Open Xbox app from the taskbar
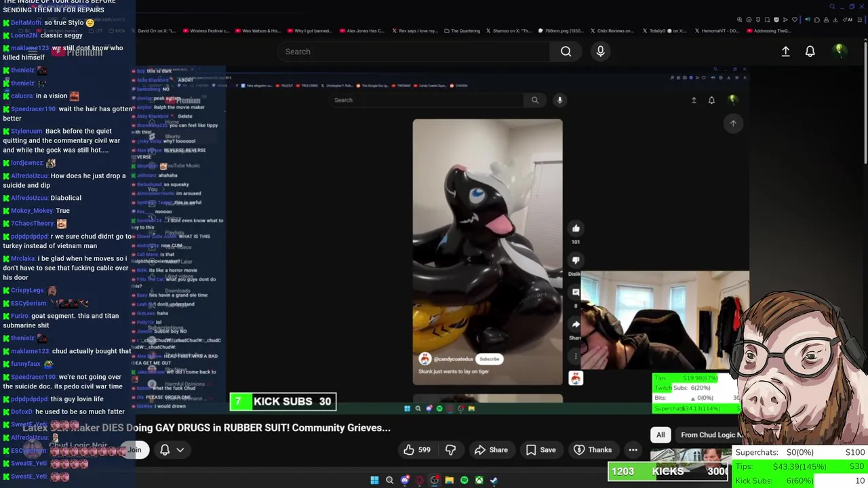The width and height of the screenshot is (868, 488). (x=479, y=480)
